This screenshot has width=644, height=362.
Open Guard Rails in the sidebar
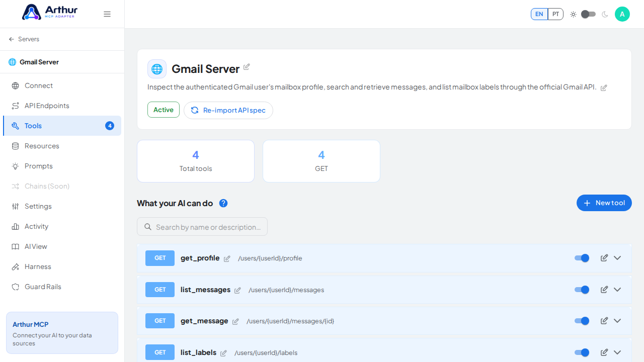click(x=62, y=287)
